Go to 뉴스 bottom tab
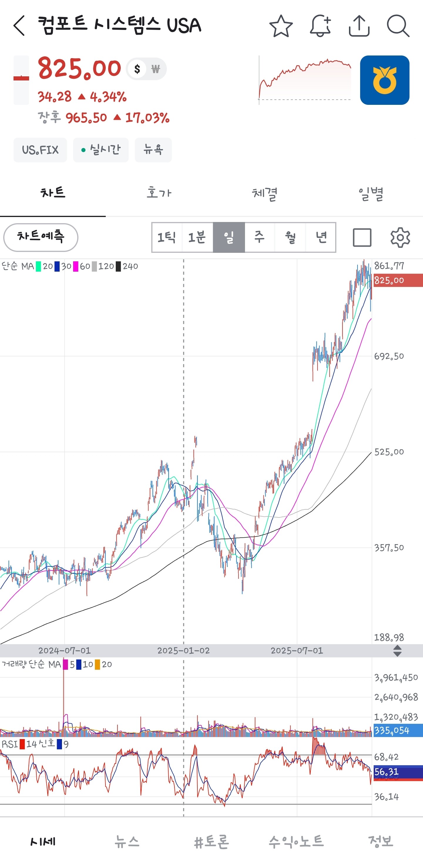 [x=127, y=842]
